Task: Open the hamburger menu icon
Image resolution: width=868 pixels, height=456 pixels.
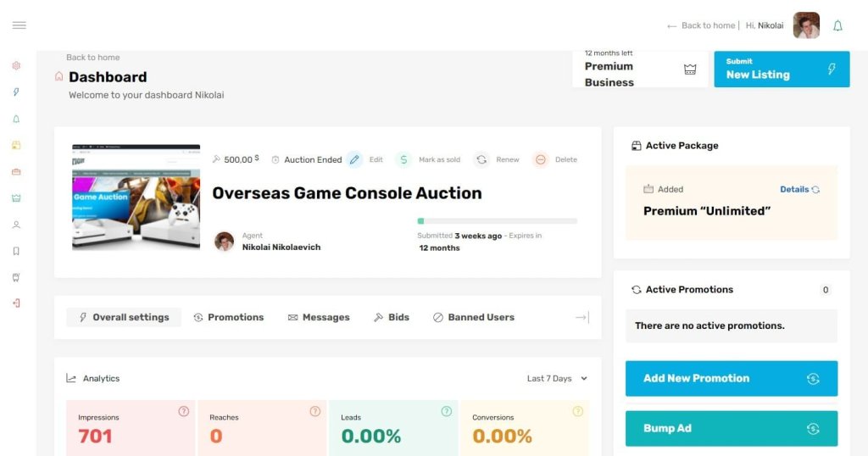Action: pos(19,25)
